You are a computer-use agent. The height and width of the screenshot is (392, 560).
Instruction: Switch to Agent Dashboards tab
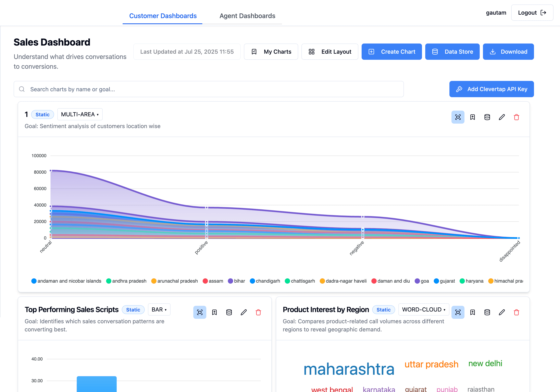pyautogui.click(x=247, y=16)
